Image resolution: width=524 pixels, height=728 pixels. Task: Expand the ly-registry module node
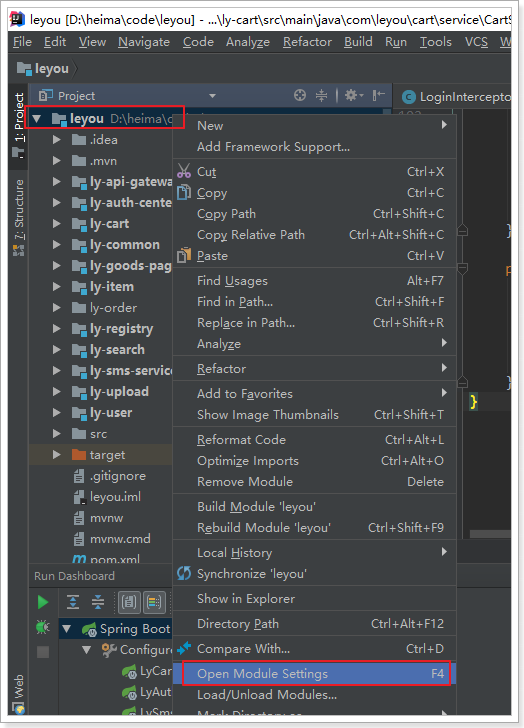click(57, 328)
